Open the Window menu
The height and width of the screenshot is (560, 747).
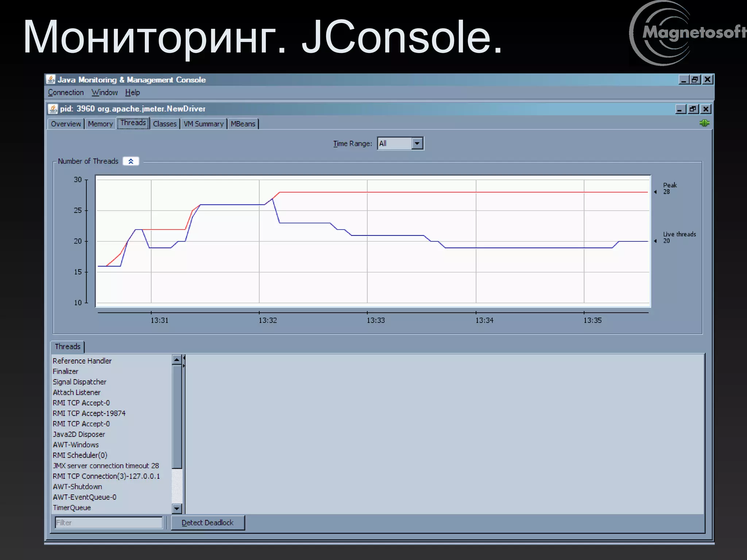coord(104,93)
